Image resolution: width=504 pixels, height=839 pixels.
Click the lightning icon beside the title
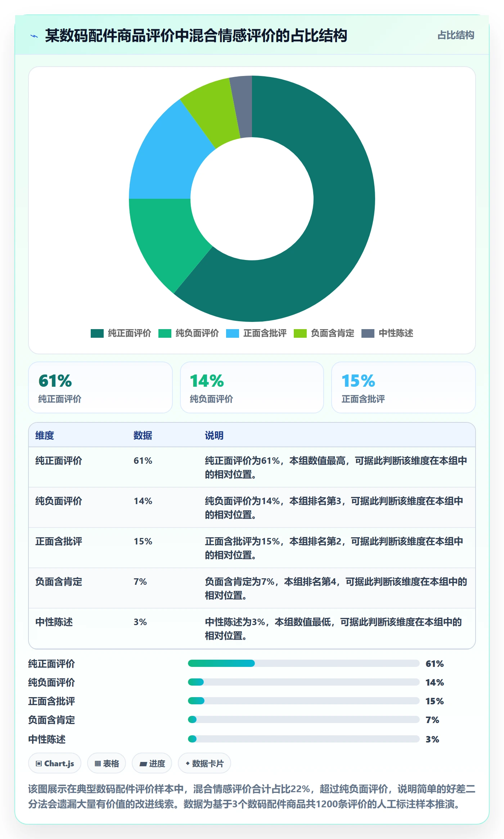(x=34, y=36)
